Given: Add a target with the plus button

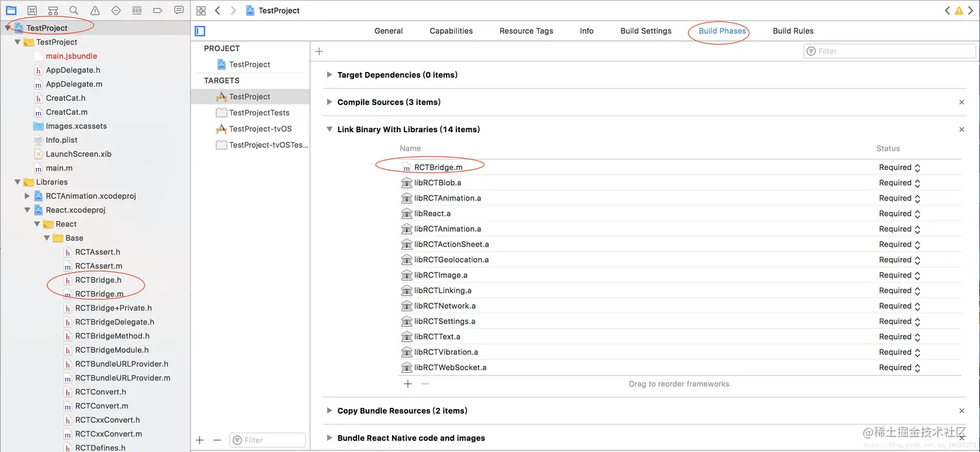Looking at the screenshot, I should pyautogui.click(x=200, y=440).
